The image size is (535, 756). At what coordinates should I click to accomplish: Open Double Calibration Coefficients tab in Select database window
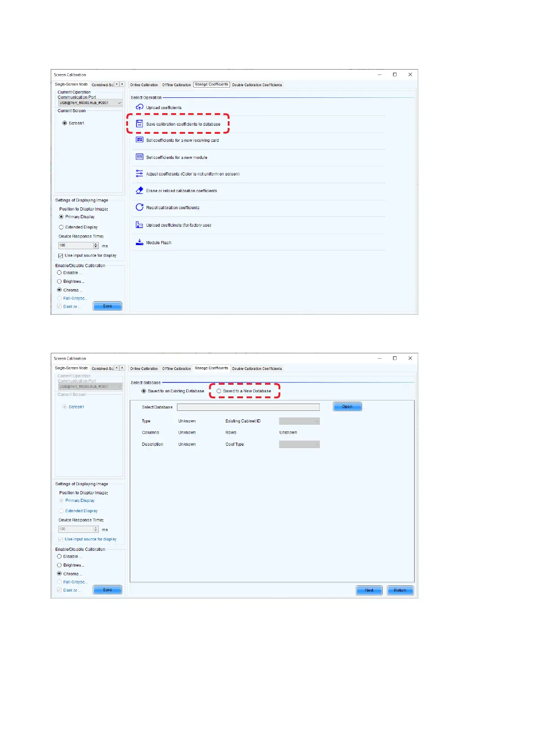(257, 369)
